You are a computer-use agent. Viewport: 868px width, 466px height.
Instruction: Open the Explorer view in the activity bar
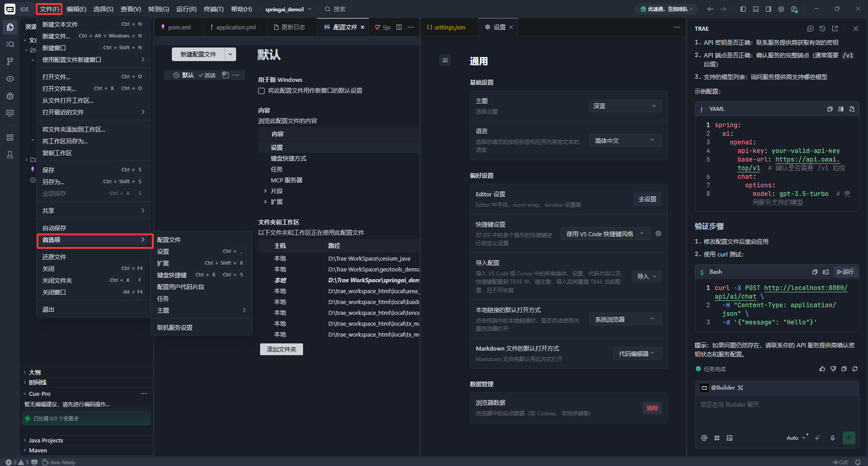tap(10, 27)
